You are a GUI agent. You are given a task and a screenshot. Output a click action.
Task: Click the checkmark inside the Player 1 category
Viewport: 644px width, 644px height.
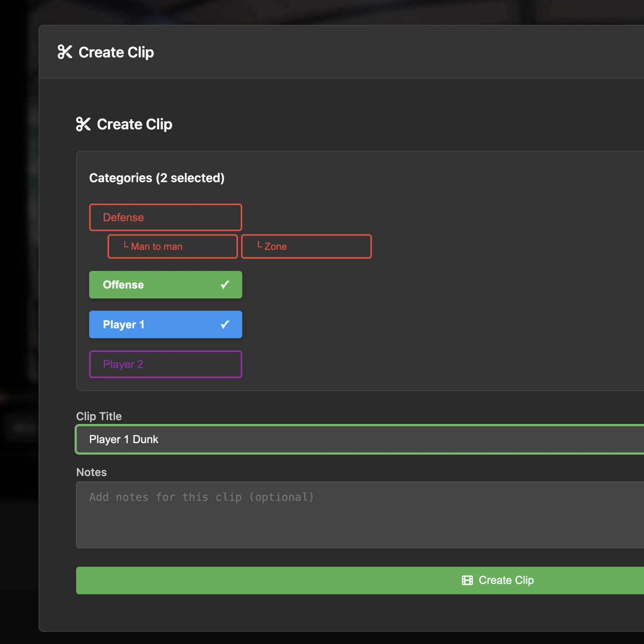(x=224, y=324)
